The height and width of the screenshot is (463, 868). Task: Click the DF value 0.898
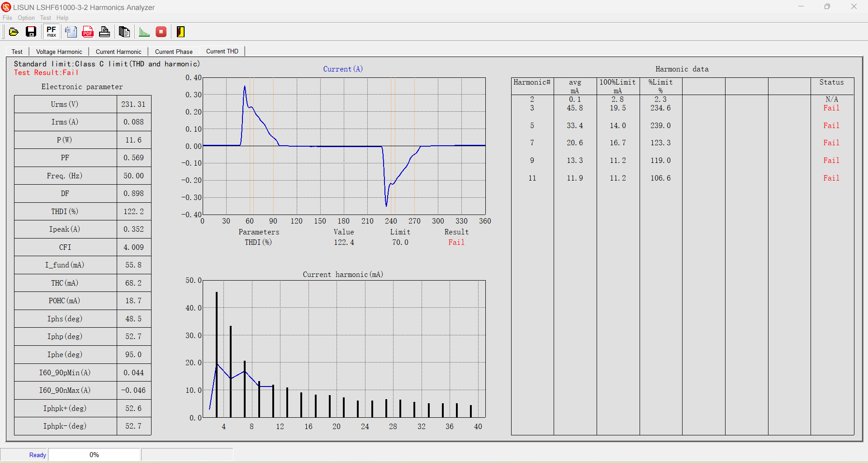(x=133, y=193)
